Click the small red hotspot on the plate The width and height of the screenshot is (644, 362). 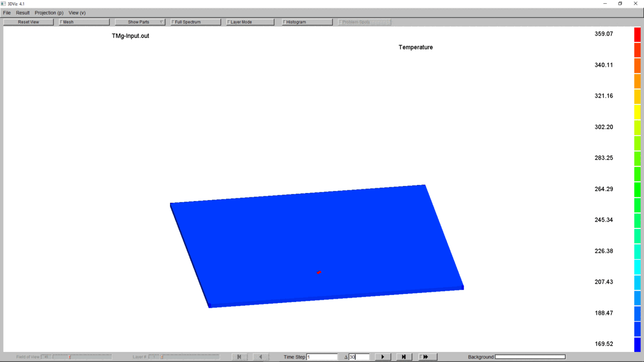[319, 272]
